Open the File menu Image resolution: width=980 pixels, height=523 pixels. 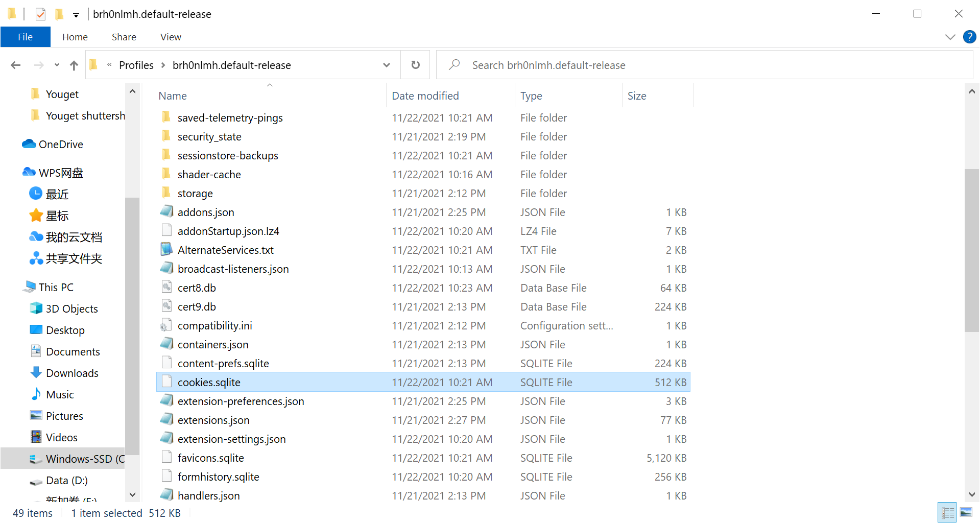[25, 37]
